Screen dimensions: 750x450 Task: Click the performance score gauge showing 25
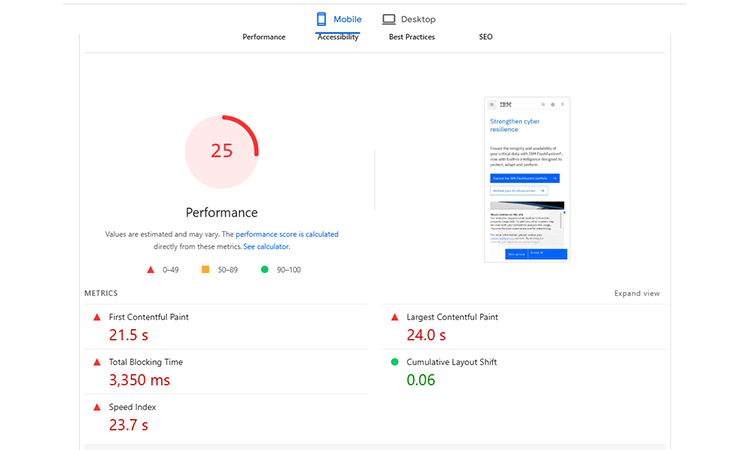(x=221, y=151)
